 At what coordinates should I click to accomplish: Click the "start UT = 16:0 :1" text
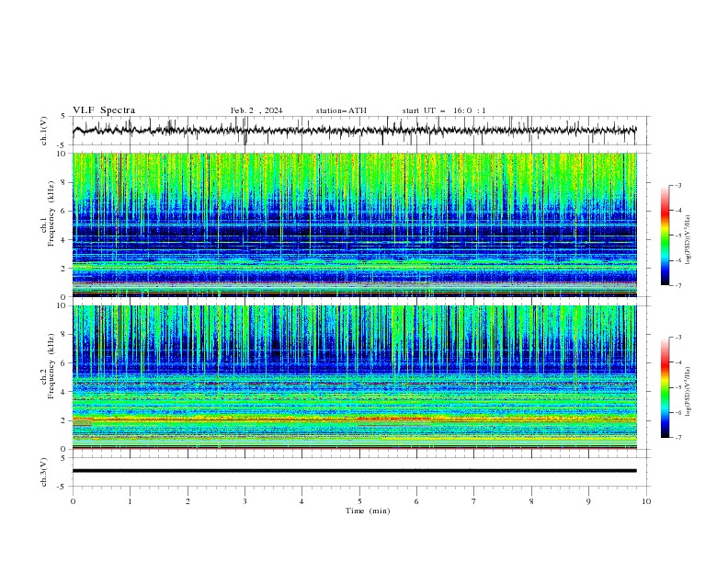(444, 110)
